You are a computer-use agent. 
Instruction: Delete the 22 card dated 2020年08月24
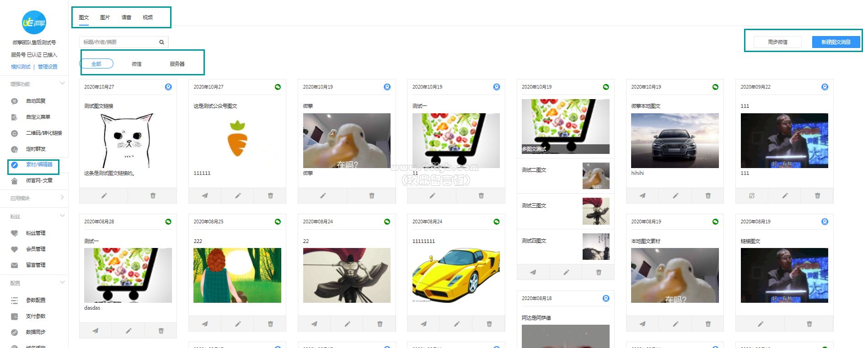(x=380, y=324)
